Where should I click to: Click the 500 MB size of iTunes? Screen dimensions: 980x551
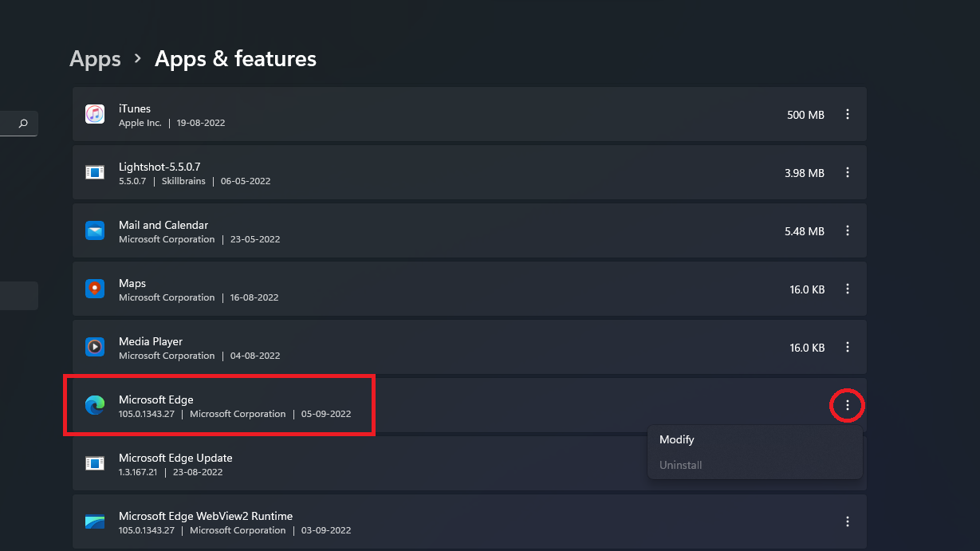point(805,115)
